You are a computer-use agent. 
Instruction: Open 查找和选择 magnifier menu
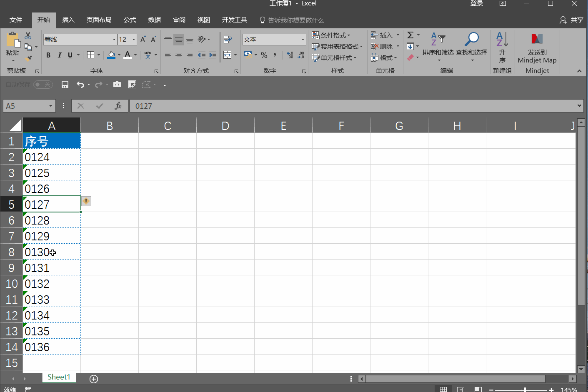pos(471,46)
